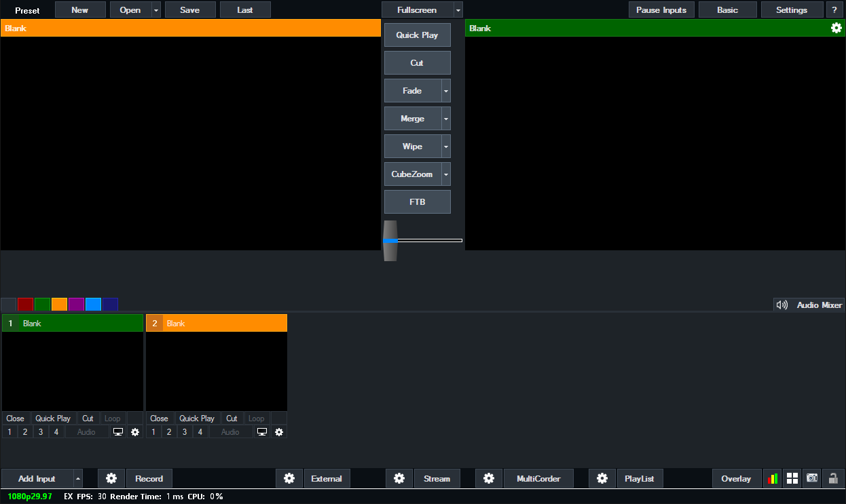846x504 pixels.
Task: Open the Record settings gear
Action: (111, 478)
